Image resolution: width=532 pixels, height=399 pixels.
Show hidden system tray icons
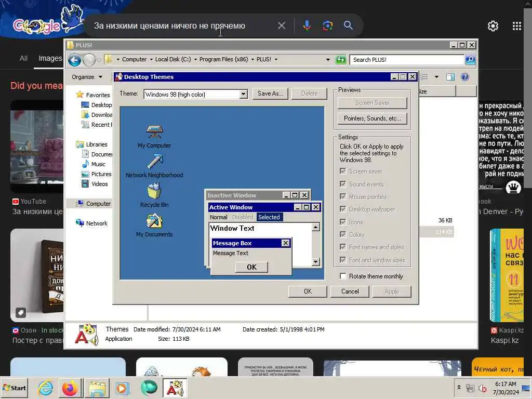pos(459,387)
